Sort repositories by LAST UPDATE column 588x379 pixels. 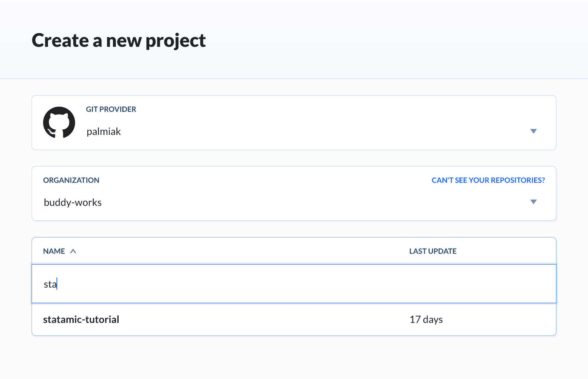point(433,251)
